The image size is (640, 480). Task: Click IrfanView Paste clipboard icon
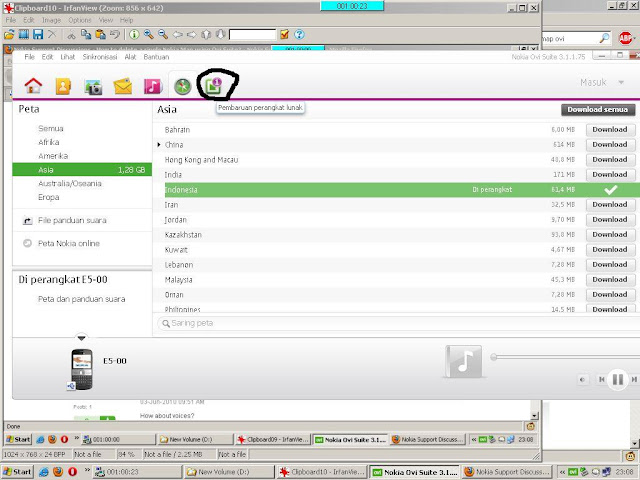click(100, 34)
